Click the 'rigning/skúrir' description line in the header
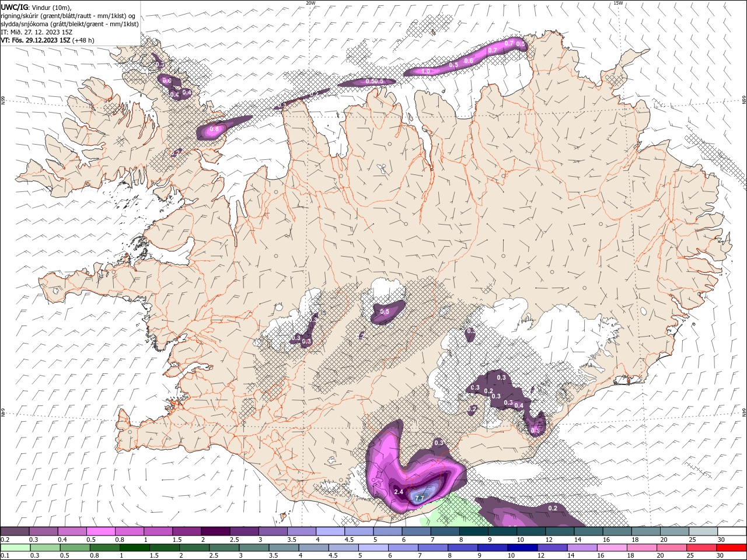The height and width of the screenshot is (560, 747). (68, 16)
